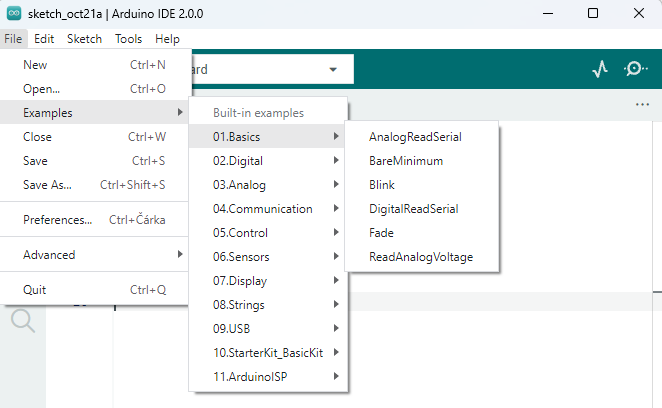Open Preferences... from File menu

pyautogui.click(x=94, y=220)
